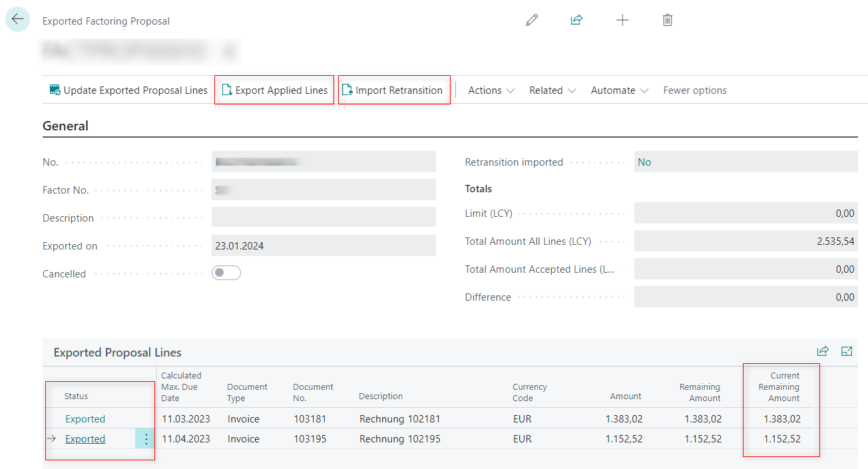
Task: Share the Exported Proposal Lines list
Action: tap(823, 351)
